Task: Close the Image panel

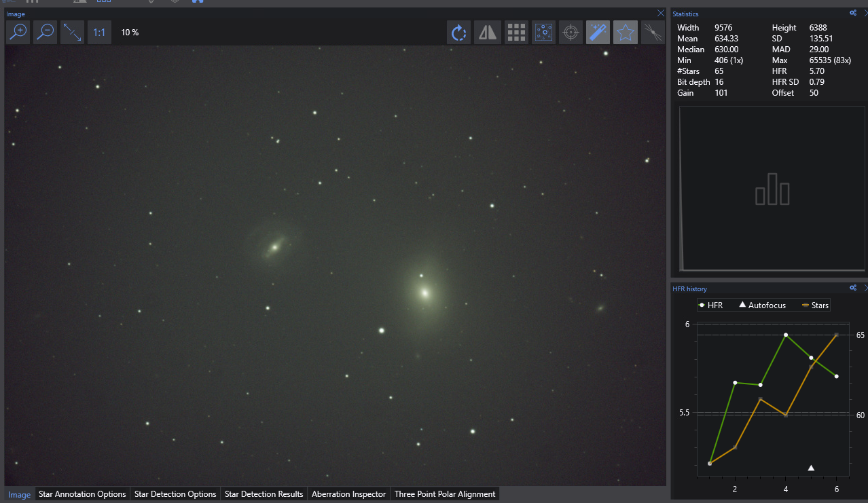Action: pos(661,13)
